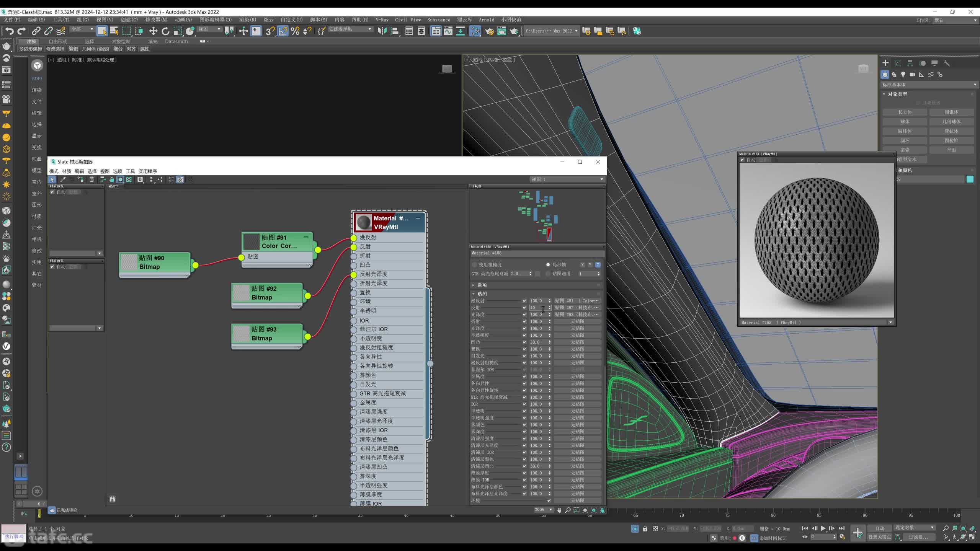980x551 pixels.
Task: Click the Cameras category icon in command panel
Action: (912, 75)
